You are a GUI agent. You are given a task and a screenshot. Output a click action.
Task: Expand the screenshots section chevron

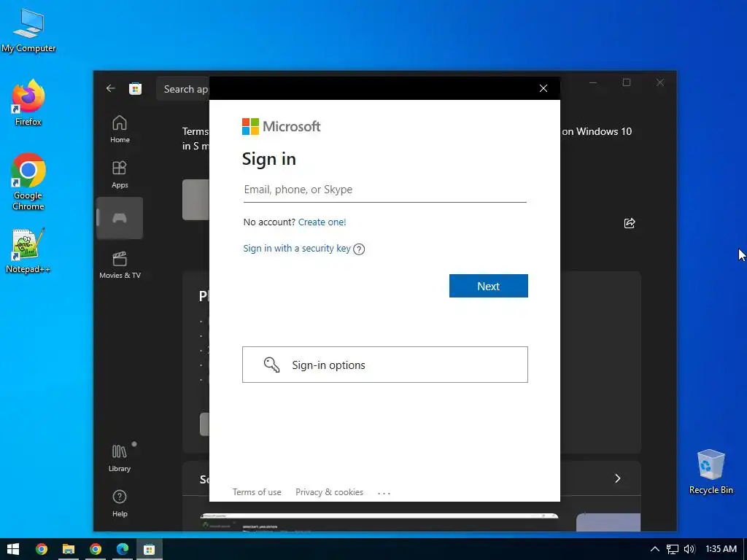point(617,478)
